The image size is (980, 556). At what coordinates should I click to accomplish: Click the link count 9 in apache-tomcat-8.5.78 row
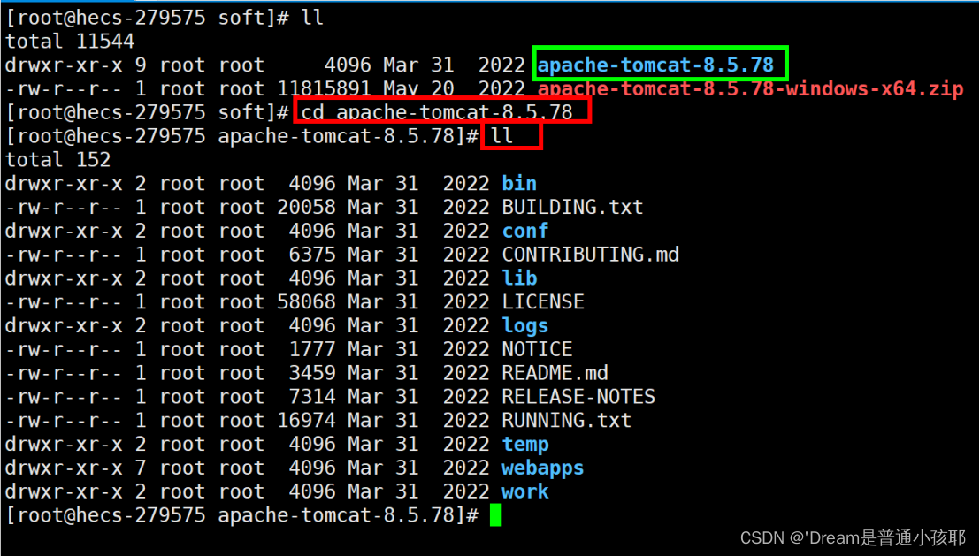click(x=141, y=65)
